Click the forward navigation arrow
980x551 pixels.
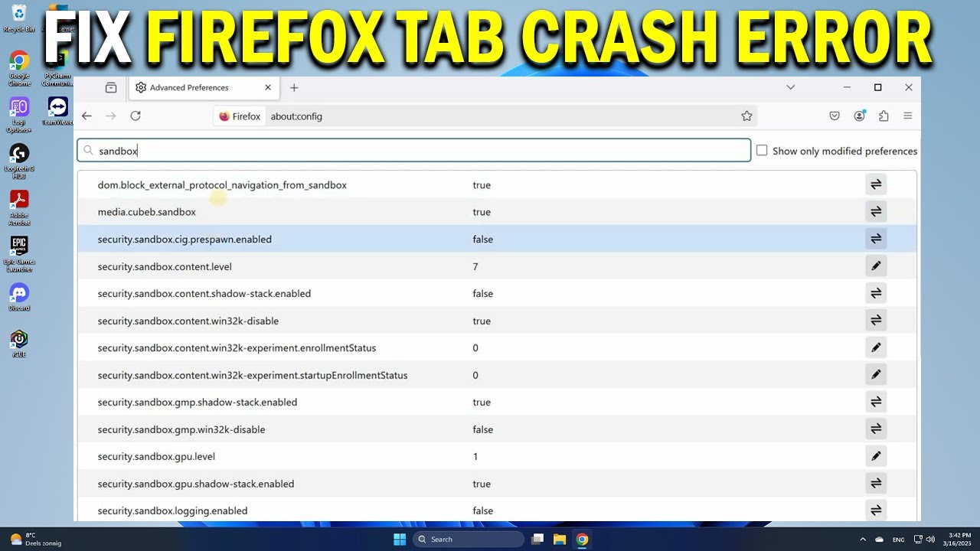coord(111,116)
